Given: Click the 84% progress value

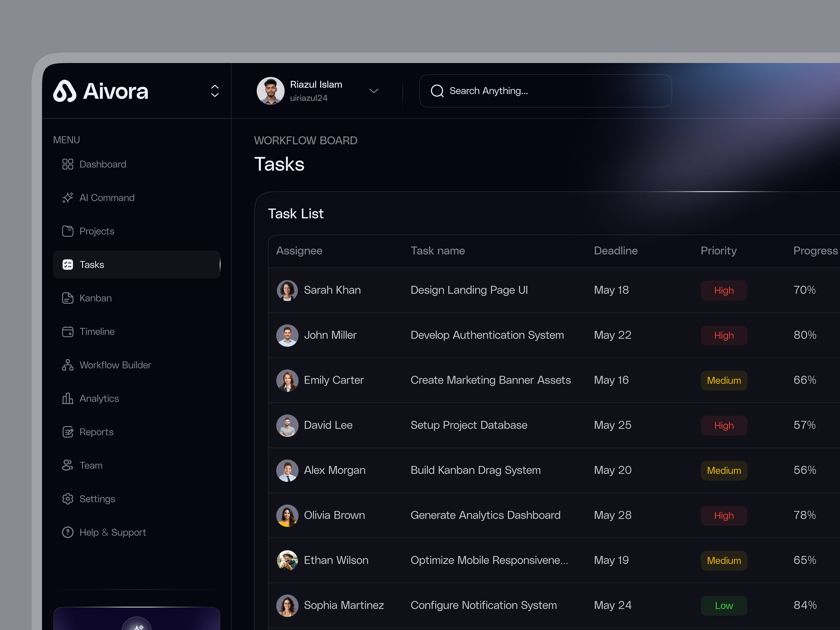Looking at the screenshot, I should pyautogui.click(x=805, y=605).
